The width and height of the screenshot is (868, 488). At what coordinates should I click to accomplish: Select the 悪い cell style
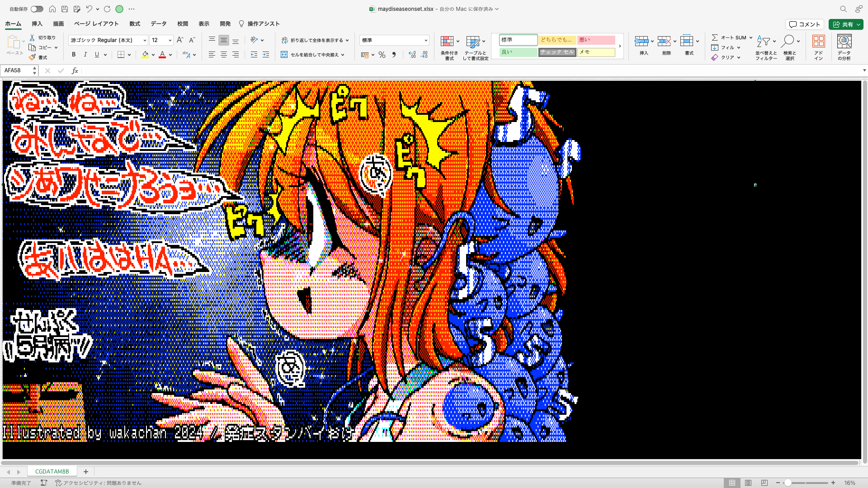[596, 40]
